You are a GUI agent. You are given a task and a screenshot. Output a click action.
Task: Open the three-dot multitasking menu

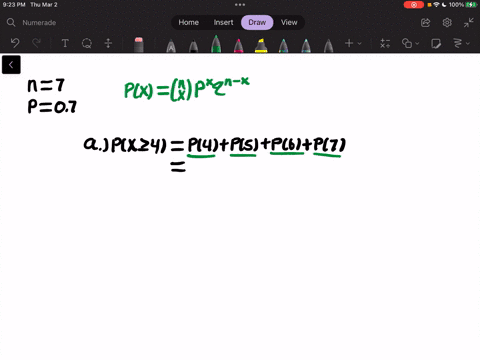(x=240, y=5)
